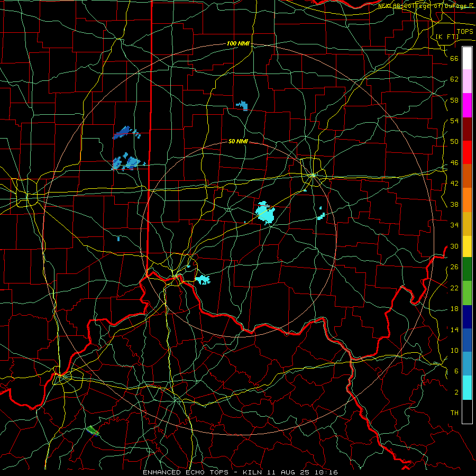The height and width of the screenshot is (476, 476).
Task: Click the bright red legend swatch
Action: (467, 152)
